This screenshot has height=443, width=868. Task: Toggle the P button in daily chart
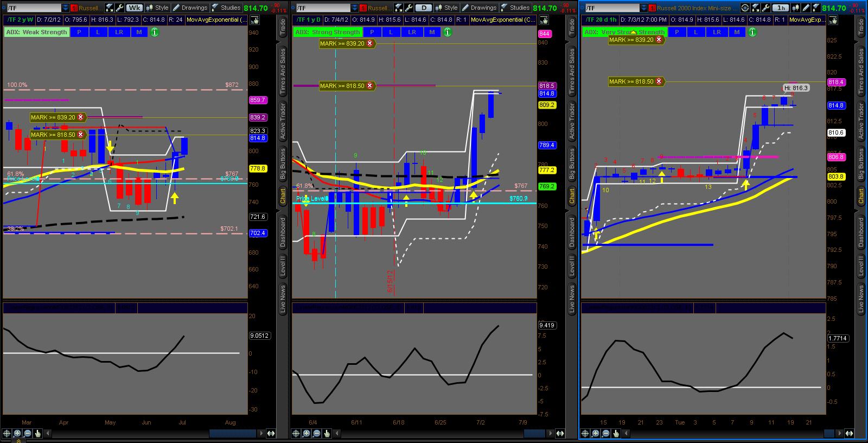pyautogui.click(x=372, y=32)
